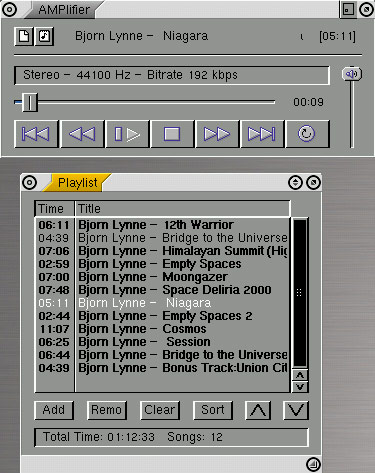Select the 04:39 Bridge to the Universe track
Image resolution: width=375 pixels, height=473 pixels.
coord(162,238)
